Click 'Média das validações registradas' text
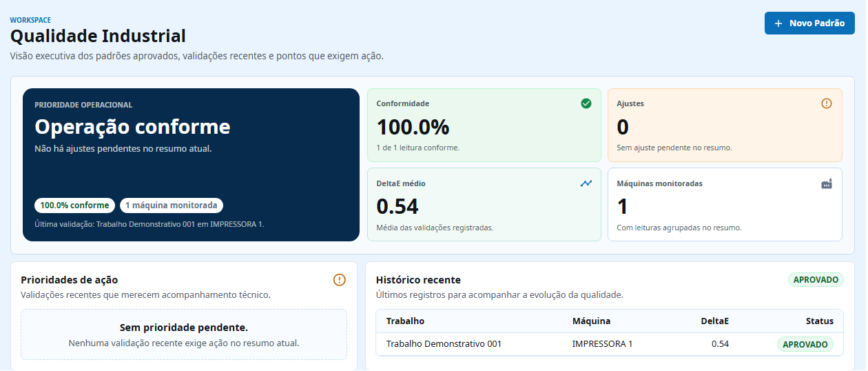This screenshot has height=371, width=868. [x=435, y=228]
